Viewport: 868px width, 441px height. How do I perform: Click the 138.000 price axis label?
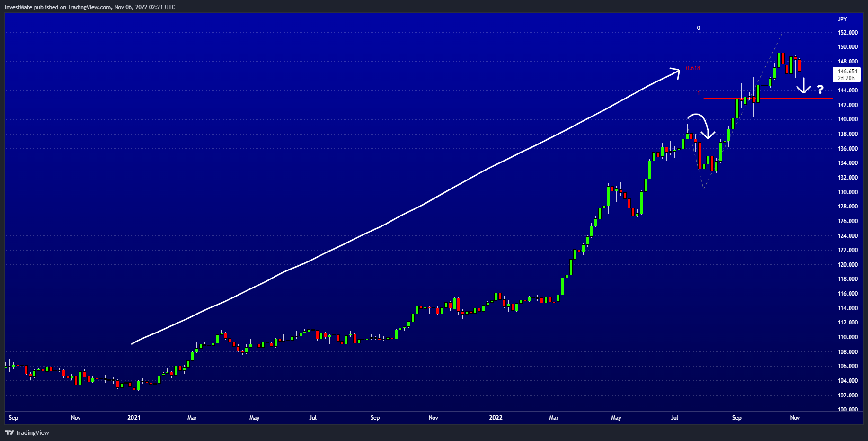pos(848,134)
